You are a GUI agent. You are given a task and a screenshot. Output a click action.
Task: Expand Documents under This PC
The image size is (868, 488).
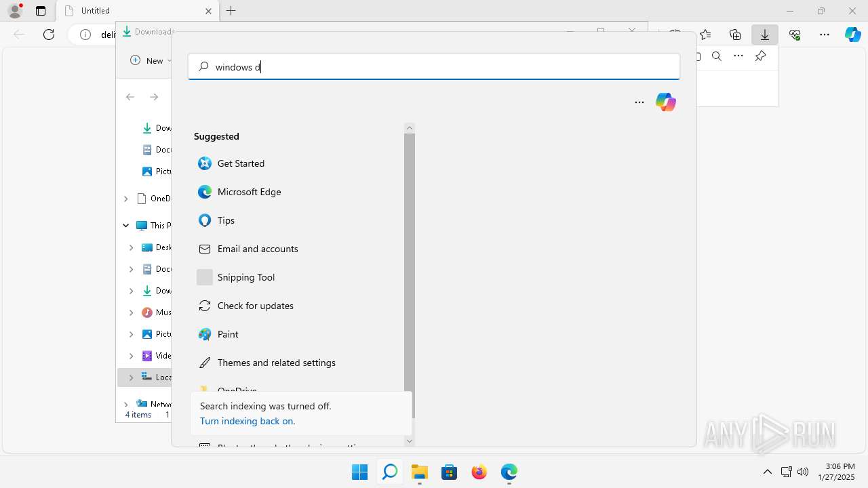[131, 269]
